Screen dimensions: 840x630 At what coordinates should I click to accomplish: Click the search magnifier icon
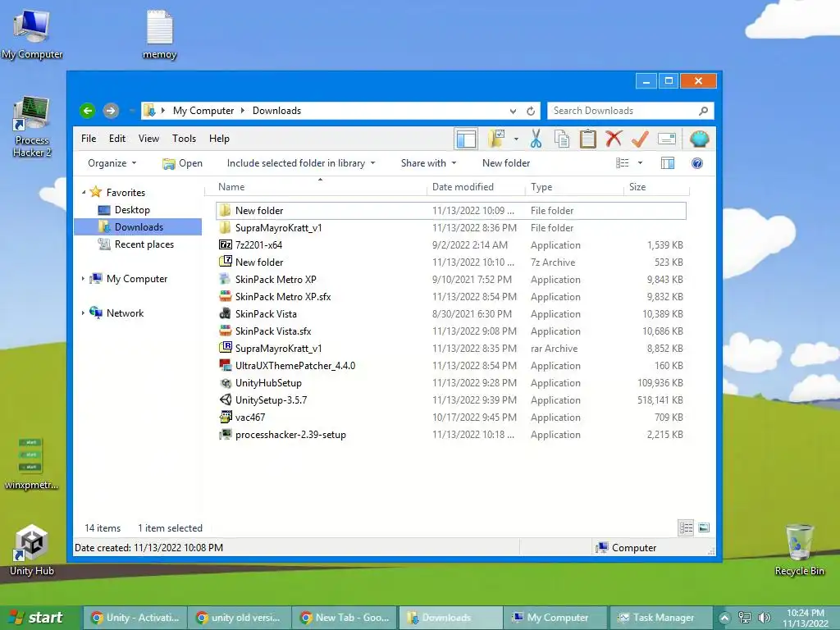pyautogui.click(x=703, y=111)
